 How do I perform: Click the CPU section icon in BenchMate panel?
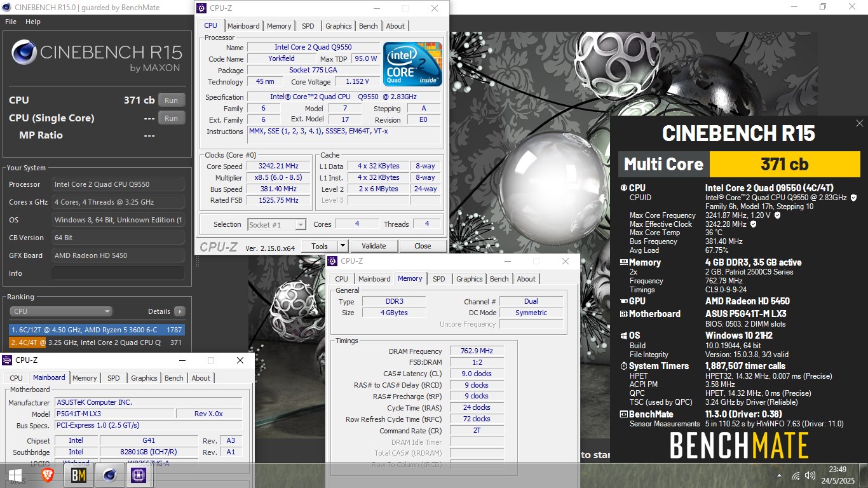[624, 188]
